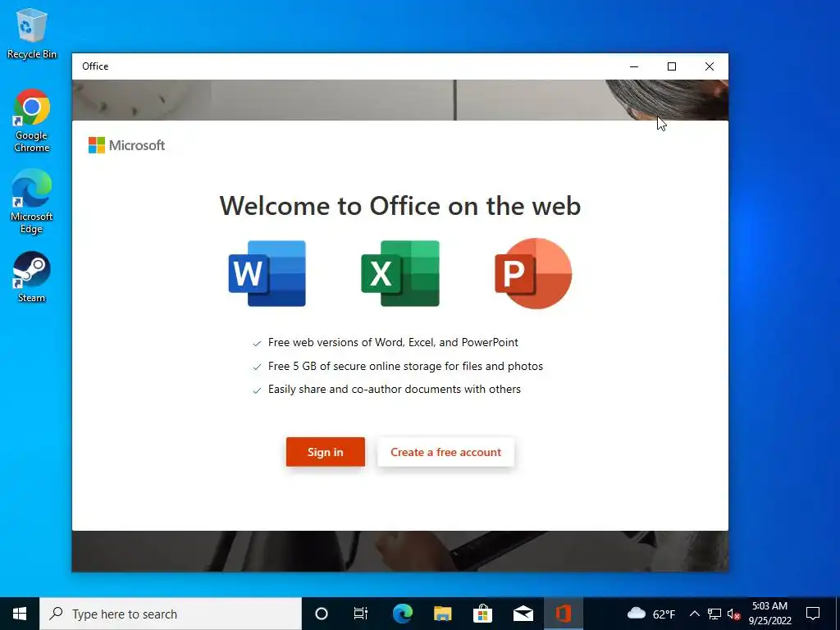Open the clock showing 5:03 AM
Screen dimensions: 840x630
769,614
